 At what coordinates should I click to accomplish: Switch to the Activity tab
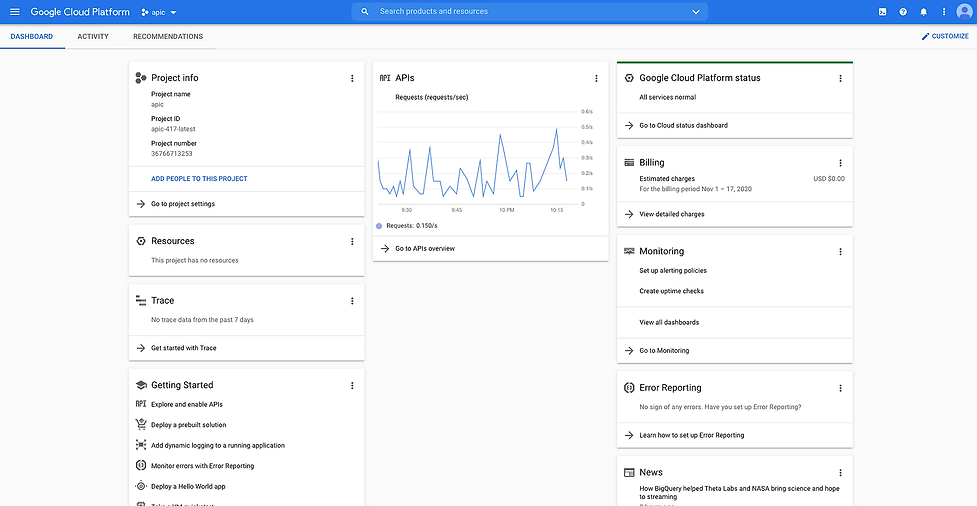coord(93,37)
